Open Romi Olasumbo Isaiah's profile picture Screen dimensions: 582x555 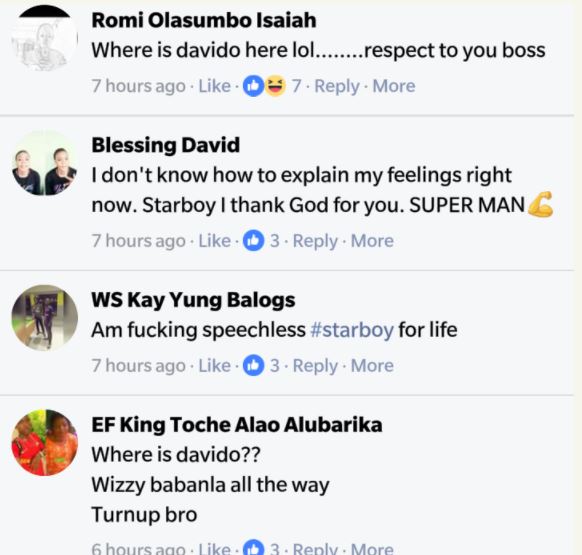45,38
